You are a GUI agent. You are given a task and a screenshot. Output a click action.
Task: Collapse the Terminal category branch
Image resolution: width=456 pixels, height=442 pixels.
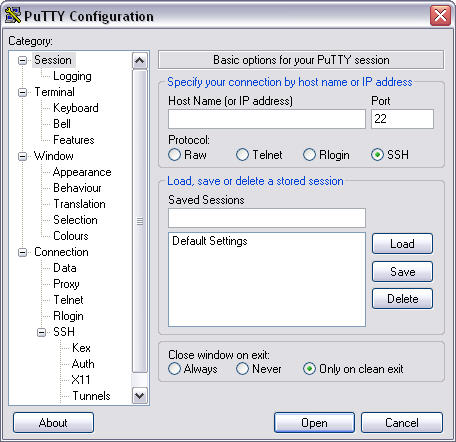pos(23,92)
